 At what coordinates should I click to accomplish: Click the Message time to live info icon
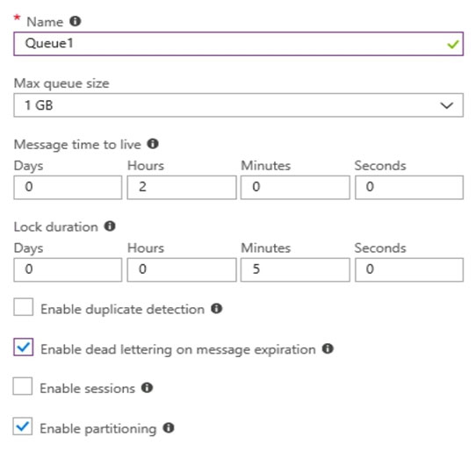[153, 143]
